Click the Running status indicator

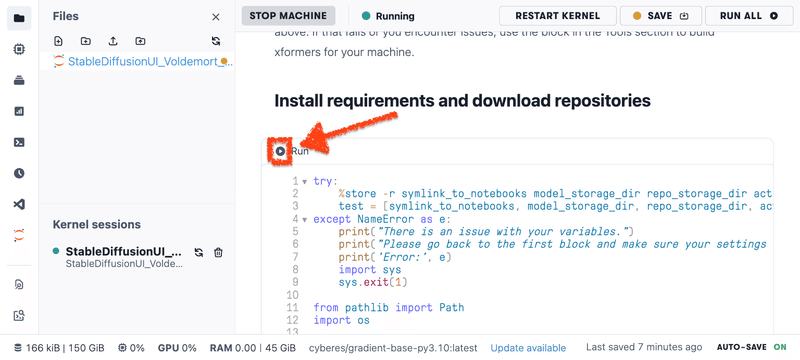[x=388, y=16]
